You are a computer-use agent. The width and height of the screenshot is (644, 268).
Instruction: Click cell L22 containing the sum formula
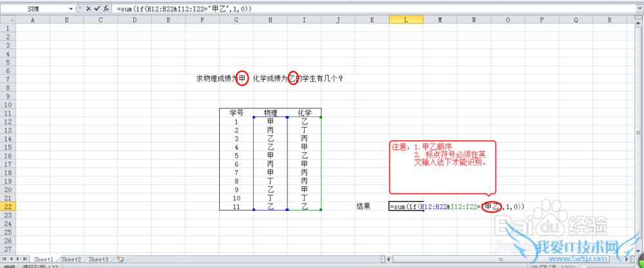pos(406,206)
